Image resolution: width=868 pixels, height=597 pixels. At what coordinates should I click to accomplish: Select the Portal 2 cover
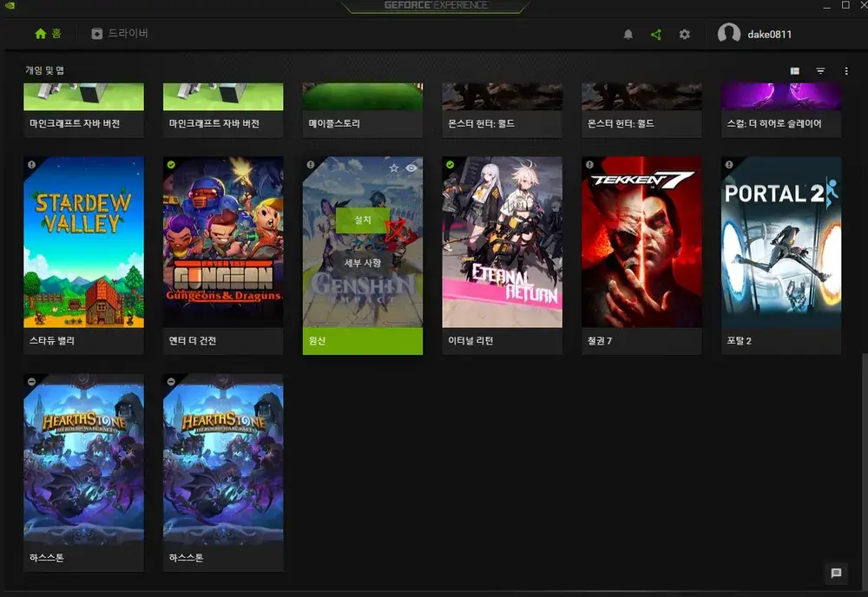point(781,242)
